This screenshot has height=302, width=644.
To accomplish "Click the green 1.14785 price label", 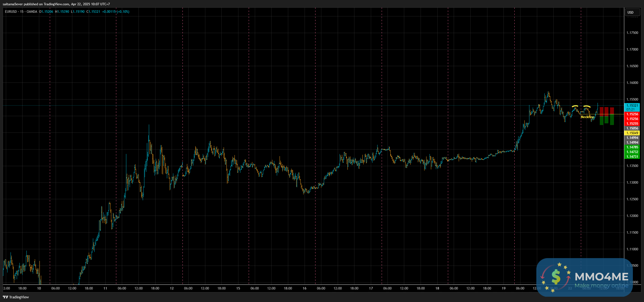I will coord(632,147).
